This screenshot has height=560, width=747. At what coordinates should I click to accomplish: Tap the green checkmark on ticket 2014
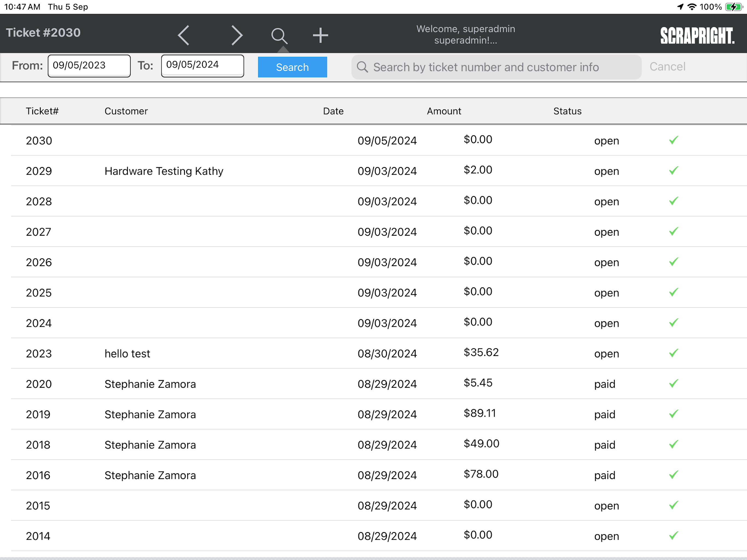pos(673,535)
